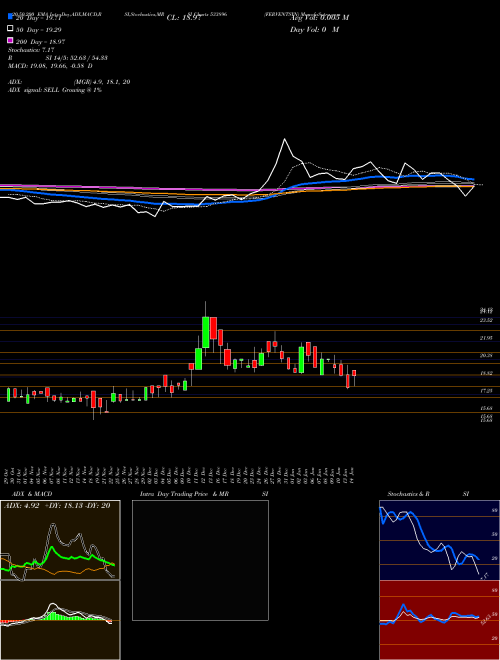This screenshot has height=660, width=500.
Task: Click the white line's highest spike in upper chart
Action: coord(285,139)
